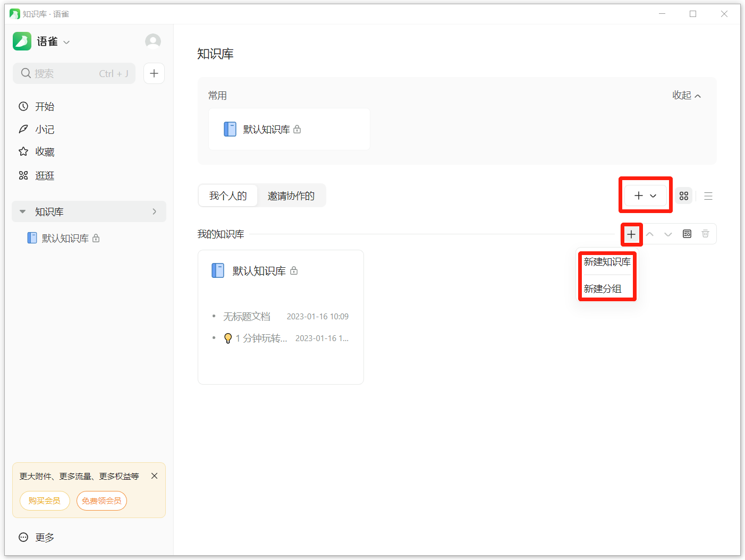Viewport: 745px width, 560px height.
Task: Close the membership promotion banner
Action: tap(154, 476)
